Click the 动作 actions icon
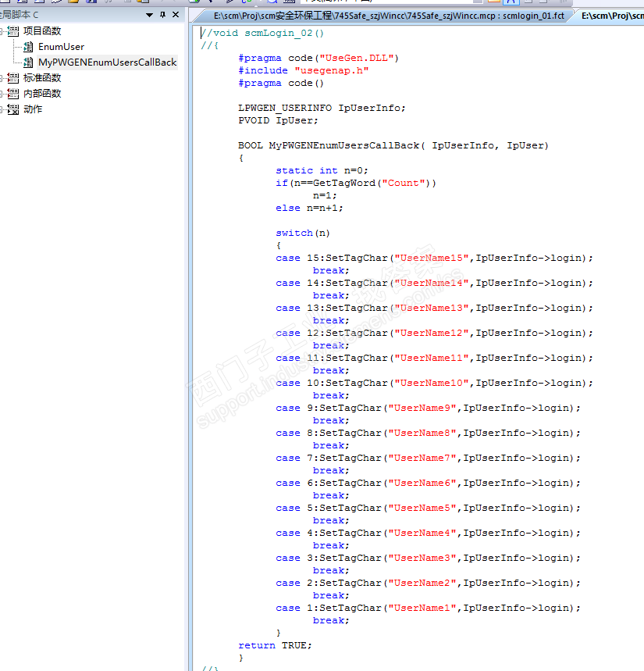 (13, 109)
